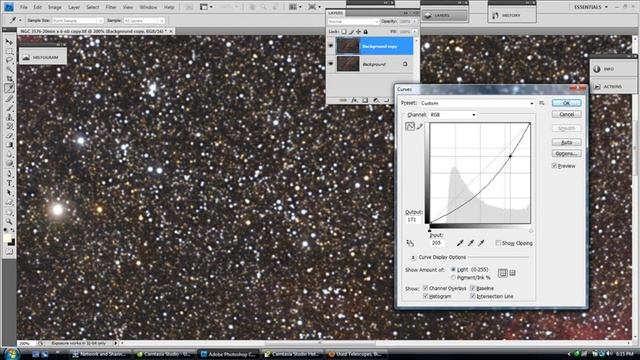The width and height of the screenshot is (640, 360).
Task: Collapse Curve Display Options section
Action: pyautogui.click(x=413, y=258)
